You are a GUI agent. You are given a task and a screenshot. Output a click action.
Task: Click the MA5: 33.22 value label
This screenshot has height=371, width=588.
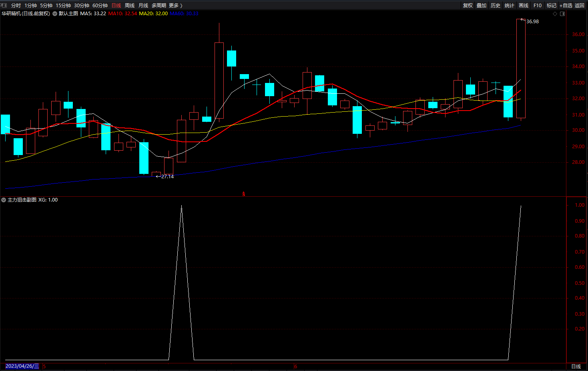pos(93,14)
